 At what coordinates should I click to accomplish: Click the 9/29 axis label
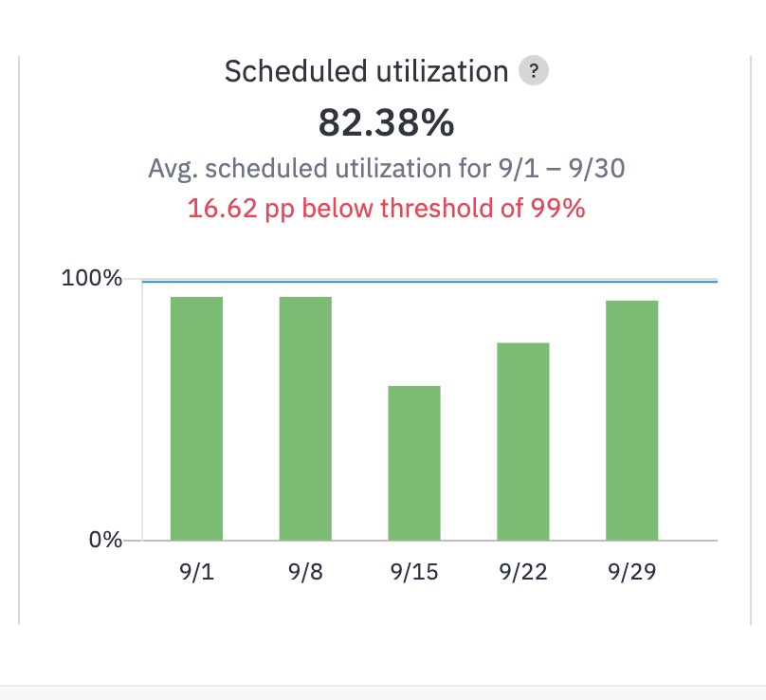pyautogui.click(x=632, y=571)
